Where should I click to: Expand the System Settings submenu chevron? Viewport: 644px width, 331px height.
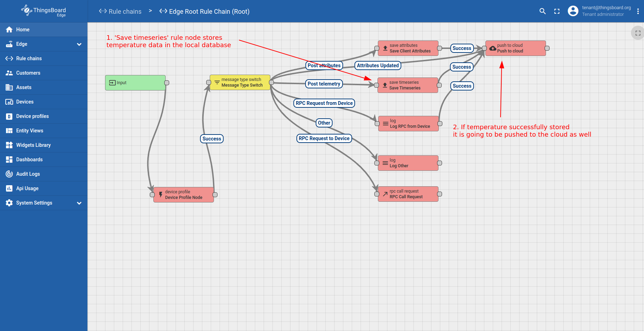click(79, 203)
